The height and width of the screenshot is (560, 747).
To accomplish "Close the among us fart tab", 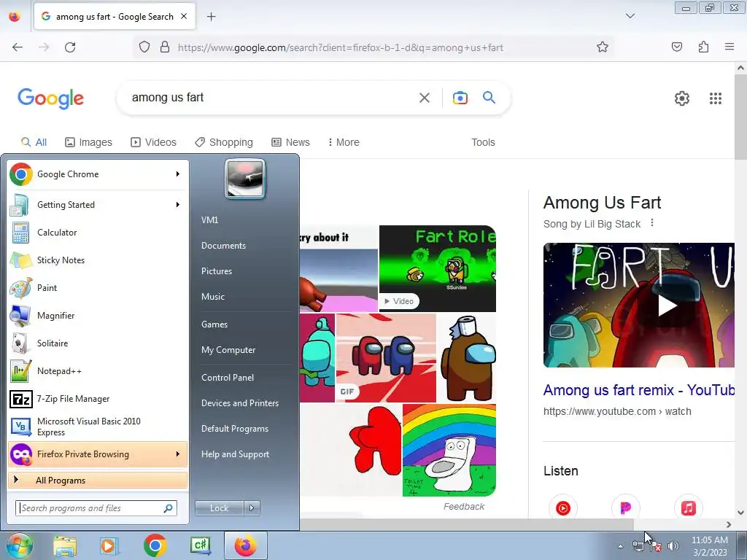I will [x=184, y=16].
